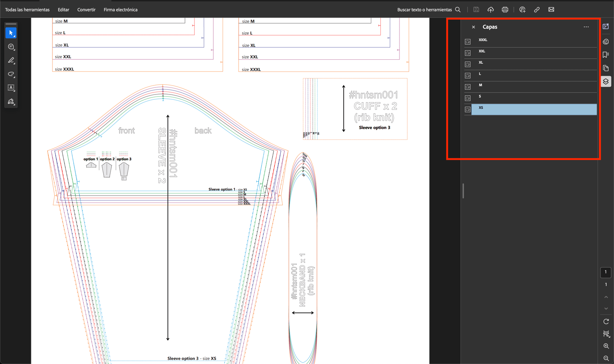Screen dimensions: 614x364
Task: Click the current page number field
Action: [x=606, y=272]
